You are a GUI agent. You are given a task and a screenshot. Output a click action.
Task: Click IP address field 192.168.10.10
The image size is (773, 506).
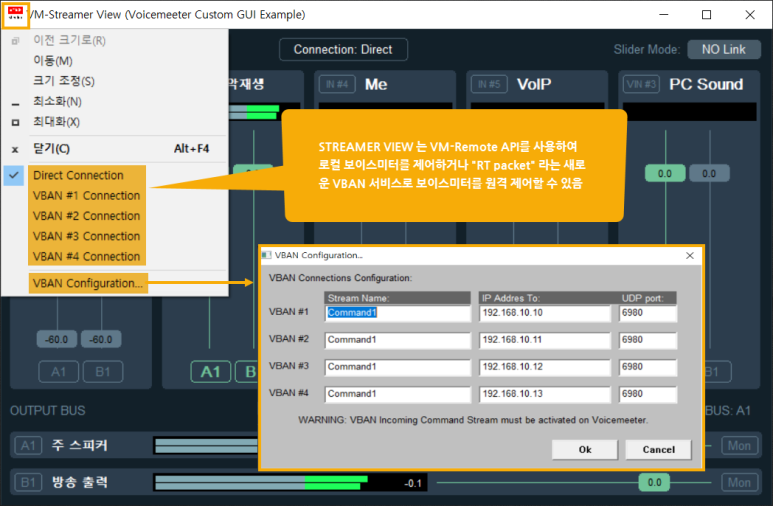point(545,313)
